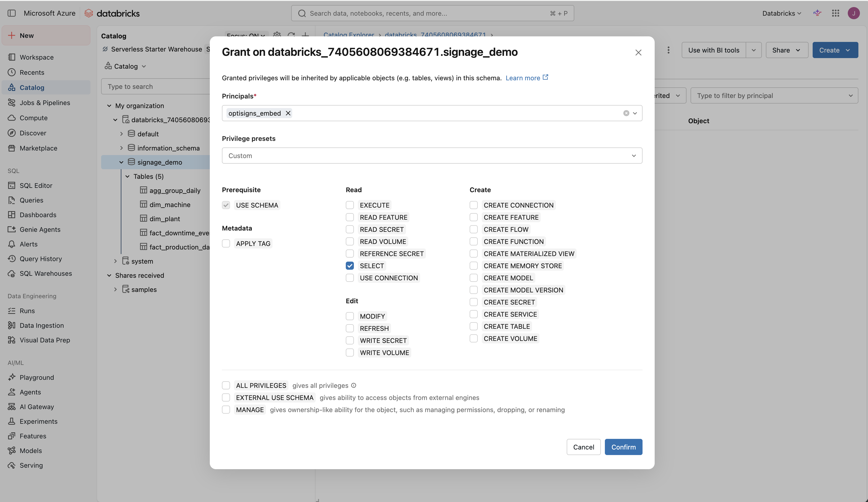This screenshot has height=502, width=868.
Task: Open the Share dropdown
Action: (x=787, y=50)
